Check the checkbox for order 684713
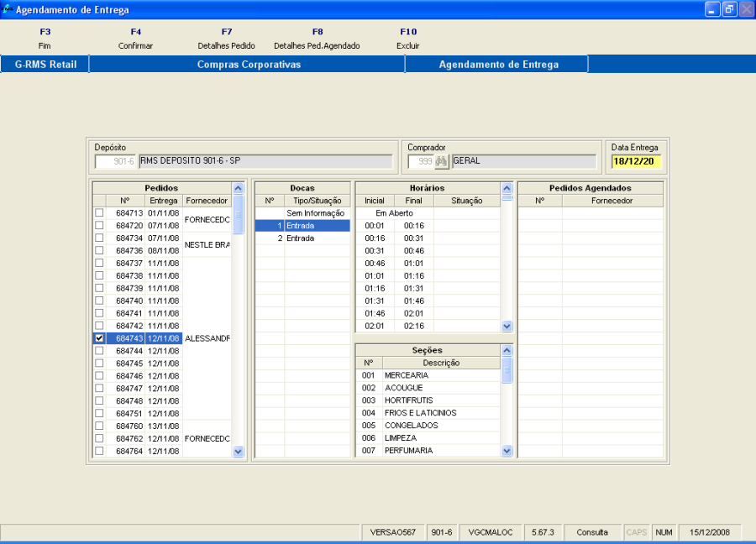Viewport: 756px width, 544px height. [99, 213]
